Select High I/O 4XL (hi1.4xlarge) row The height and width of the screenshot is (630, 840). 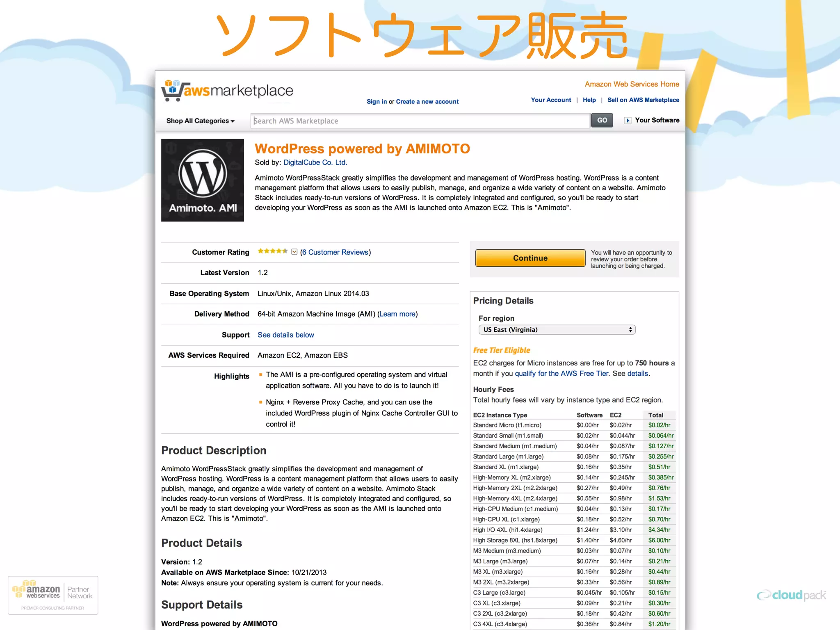[x=574, y=530]
